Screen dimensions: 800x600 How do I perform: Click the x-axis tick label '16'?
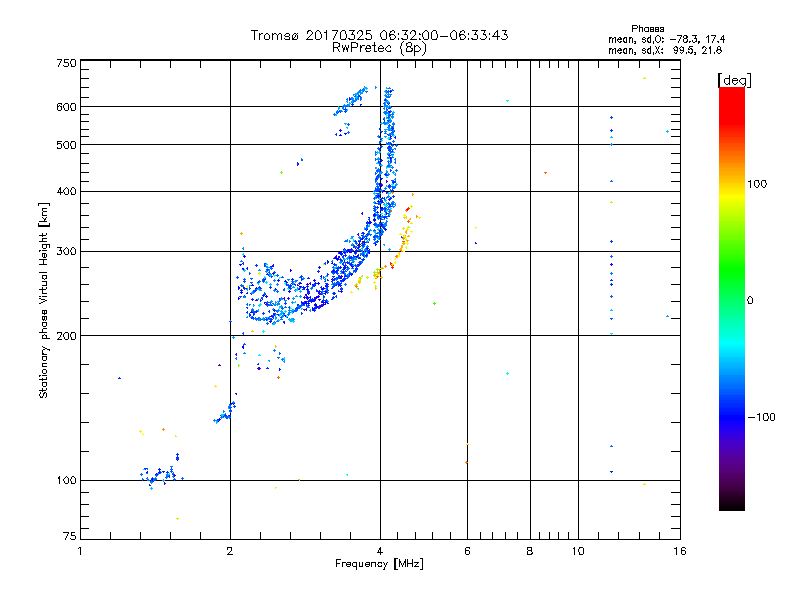(680, 551)
